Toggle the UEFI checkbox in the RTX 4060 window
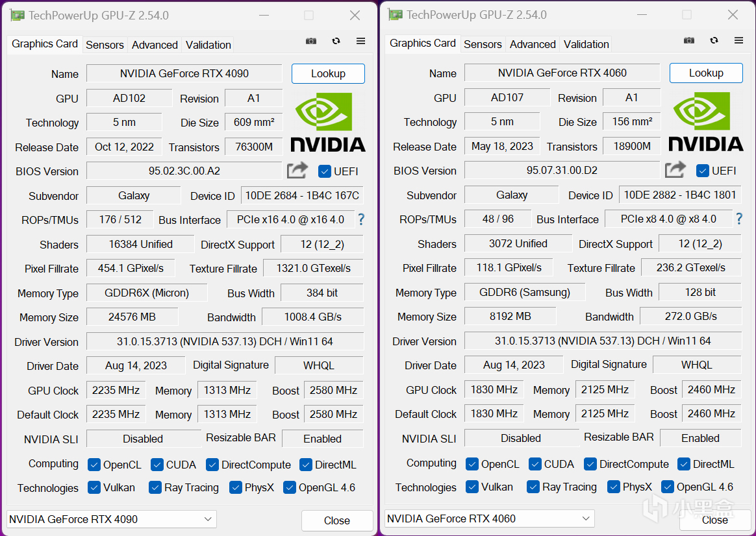756x536 pixels. point(703,171)
